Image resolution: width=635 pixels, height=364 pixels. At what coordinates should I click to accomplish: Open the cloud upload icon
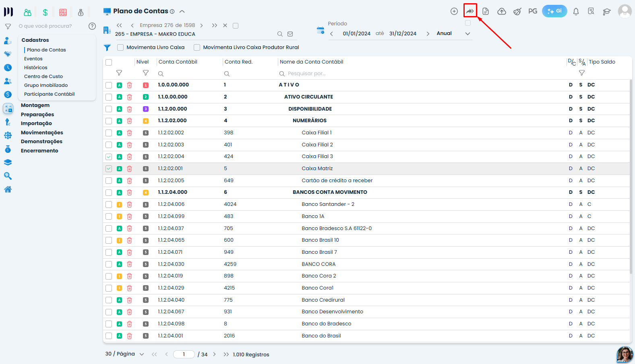point(502,11)
